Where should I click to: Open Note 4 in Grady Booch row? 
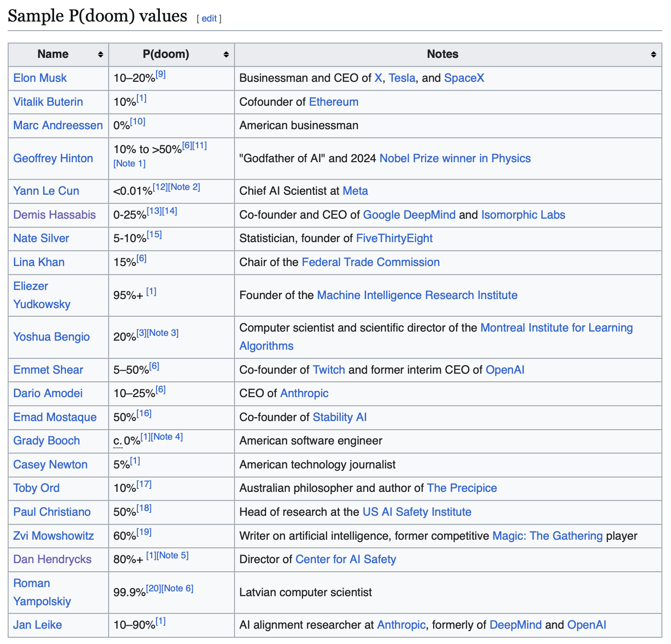click(167, 437)
